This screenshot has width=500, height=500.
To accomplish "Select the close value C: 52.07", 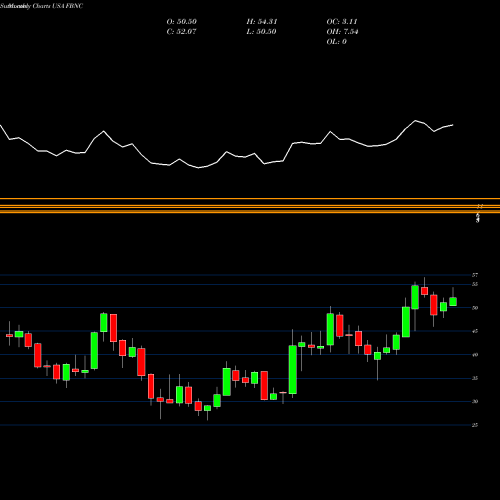I will tap(182, 32).
